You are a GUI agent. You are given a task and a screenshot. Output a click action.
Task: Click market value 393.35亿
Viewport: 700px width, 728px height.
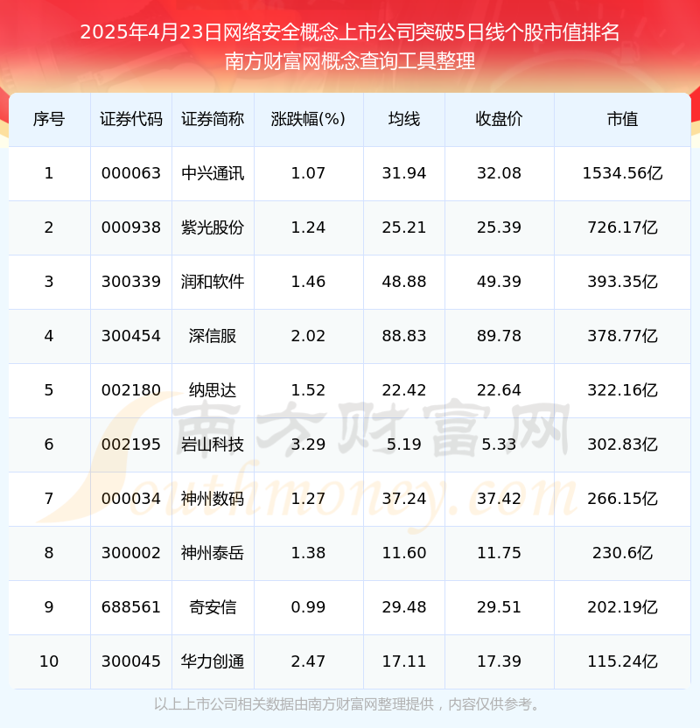[622, 282]
